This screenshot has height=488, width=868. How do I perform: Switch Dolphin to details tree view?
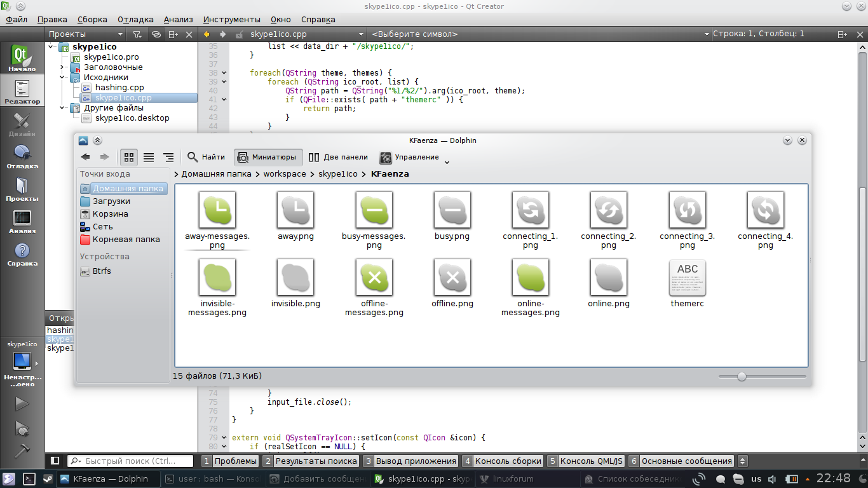point(168,157)
